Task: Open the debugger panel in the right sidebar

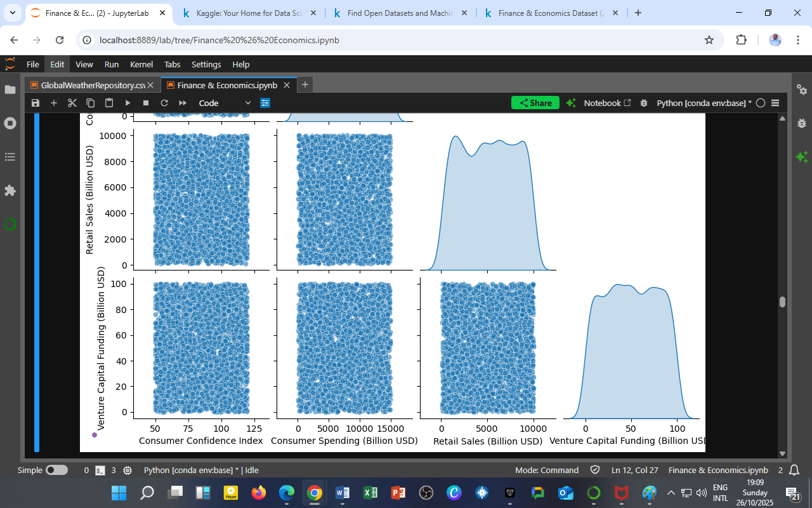Action: coord(801,124)
